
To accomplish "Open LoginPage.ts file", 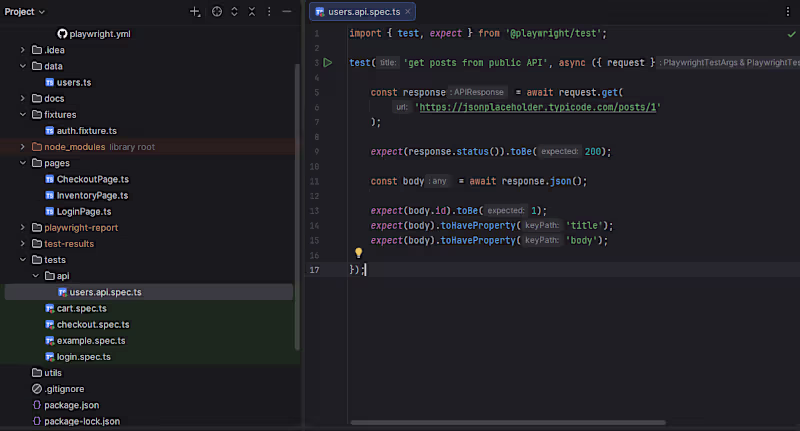I will (84, 212).
